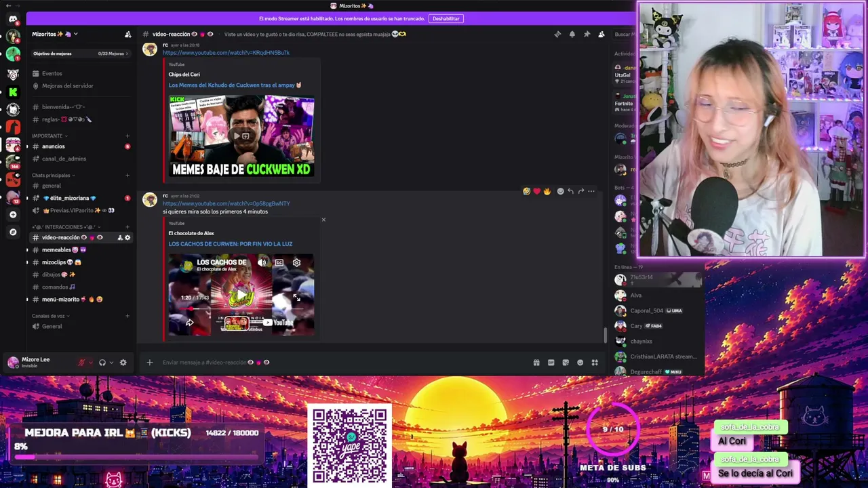Switch to the mizoclips channel
The image size is (868, 488).
click(x=80, y=262)
